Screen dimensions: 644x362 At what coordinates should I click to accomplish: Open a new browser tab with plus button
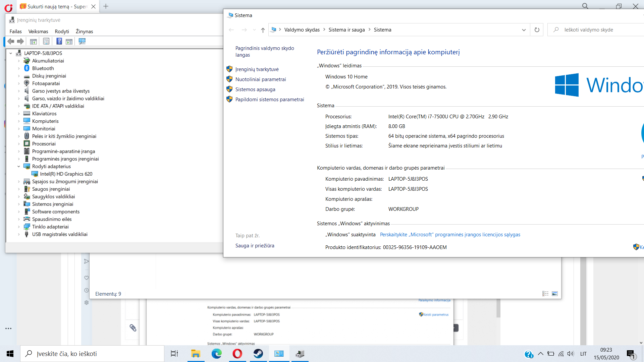point(106,6)
